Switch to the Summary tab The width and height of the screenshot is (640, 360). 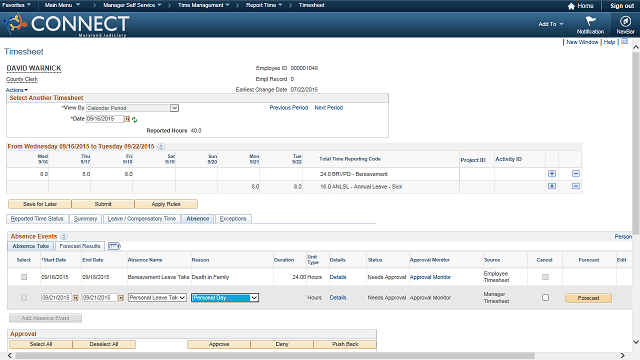click(x=86, y=219)
